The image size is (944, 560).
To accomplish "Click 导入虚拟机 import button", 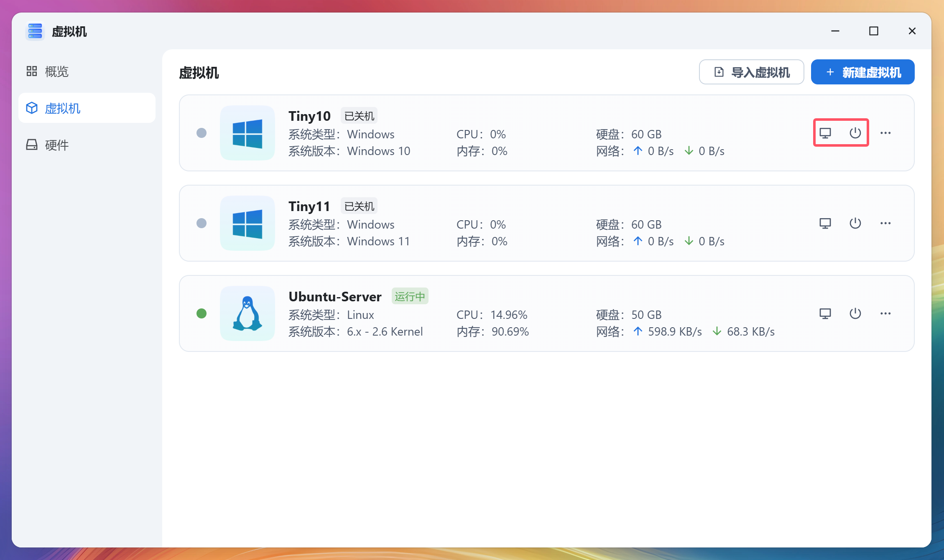I will pyautogui.click(x=751, y=72).
